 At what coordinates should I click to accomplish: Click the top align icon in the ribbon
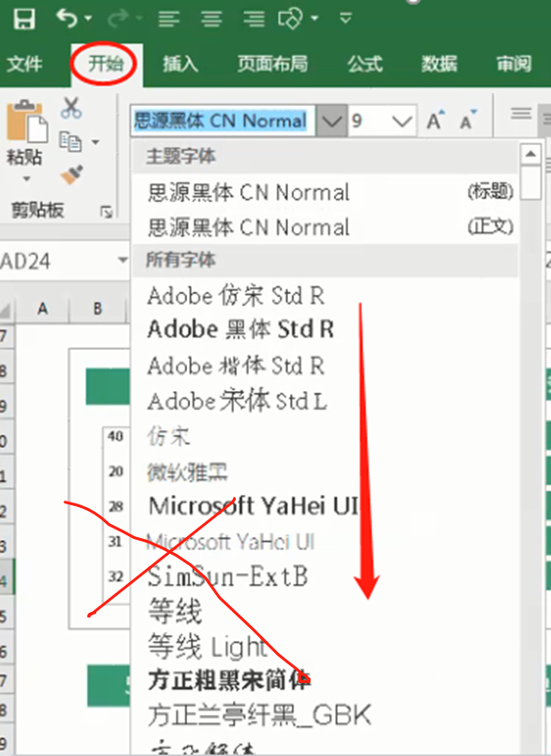pyautogui.click(x=521, y=114)
